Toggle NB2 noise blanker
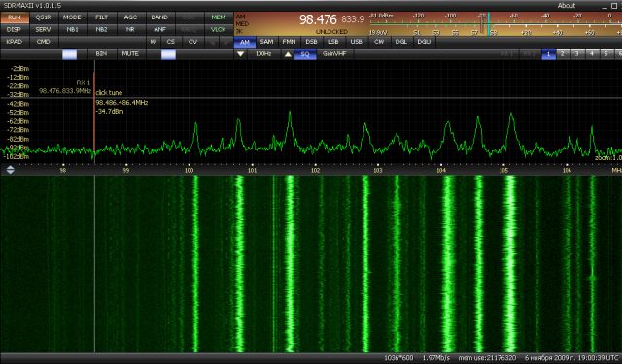 [102, 30]
